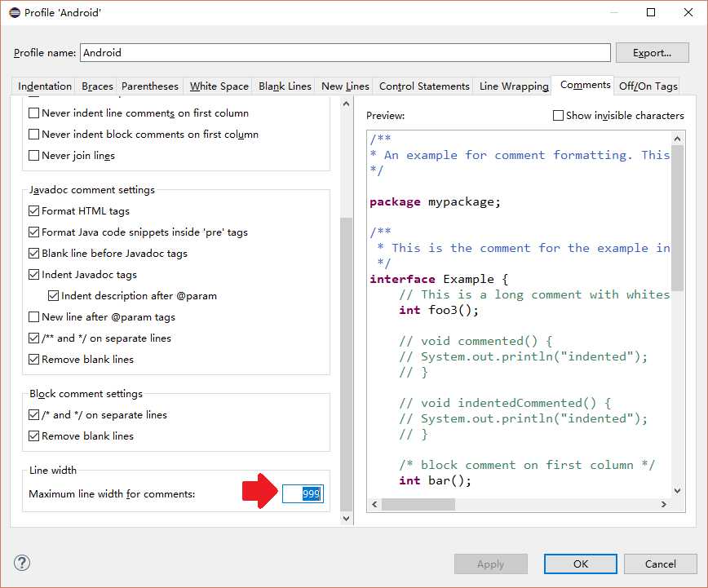Image resolution: width=708 pixels, height=588 pixels.
Task: Click 'int bar();' in the preview
Action: (435, 480)
